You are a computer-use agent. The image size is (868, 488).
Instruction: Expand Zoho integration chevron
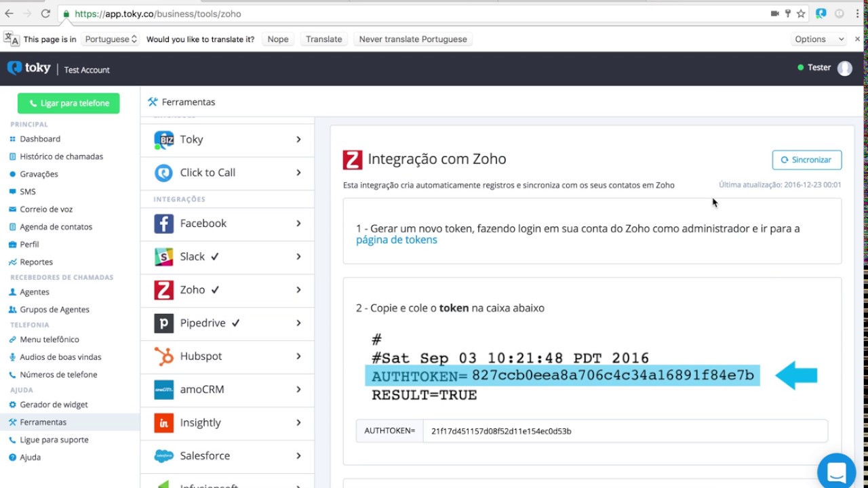[298, 290]
